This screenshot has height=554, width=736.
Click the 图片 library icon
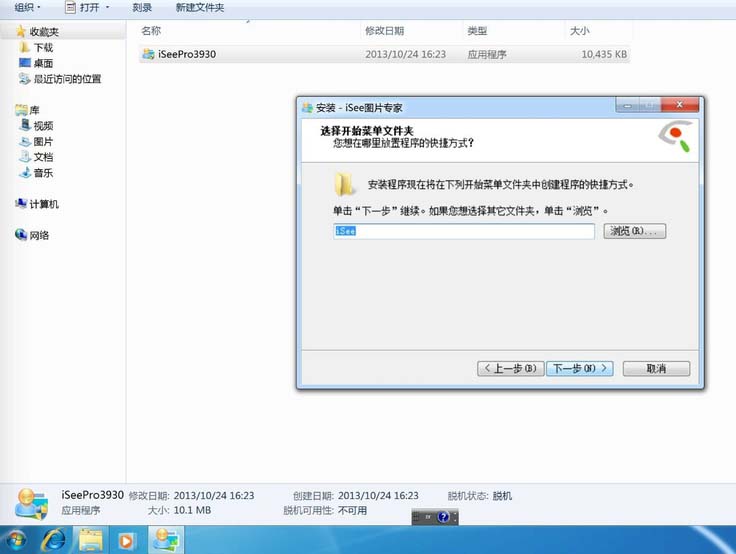click(x=25, y=141)
